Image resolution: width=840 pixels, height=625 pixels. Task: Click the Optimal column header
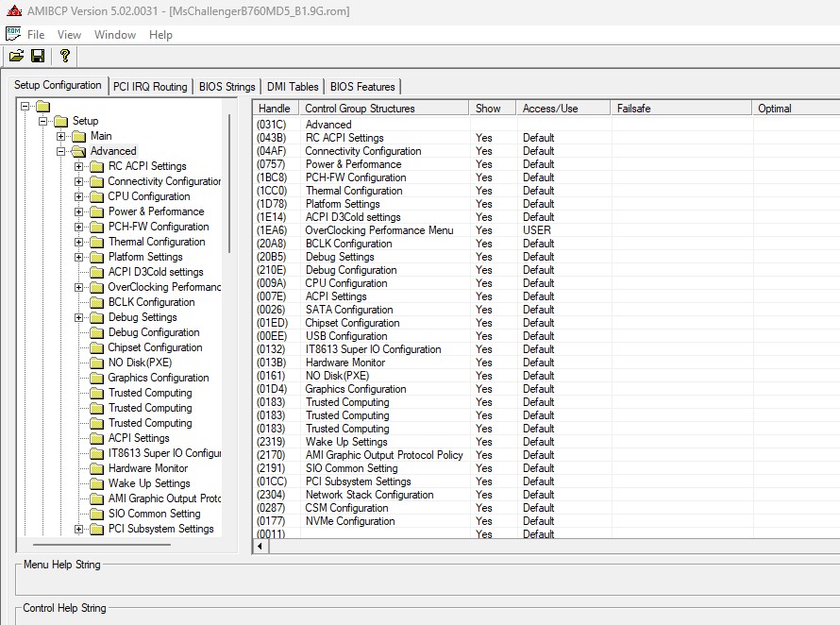tap(796, 109)
